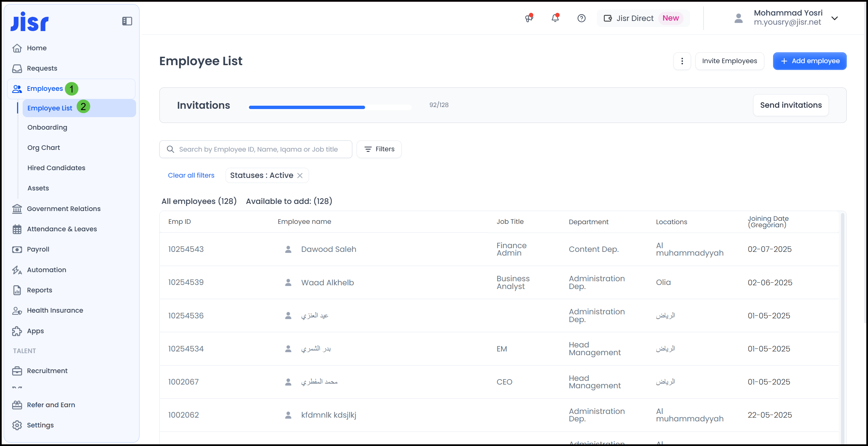This screenshot has width=868, height=446.
Task: Go to Onboarding submenu item
Action: click(47, 128)
